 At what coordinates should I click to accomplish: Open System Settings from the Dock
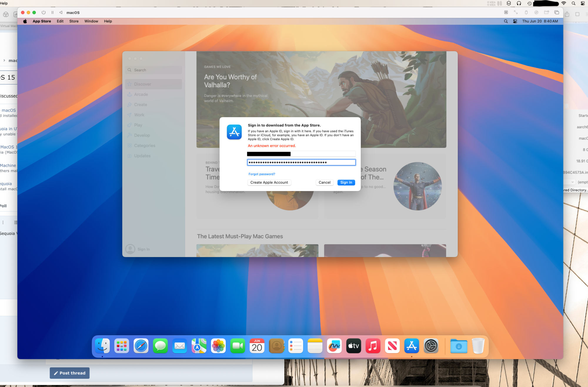coord(431,346)
